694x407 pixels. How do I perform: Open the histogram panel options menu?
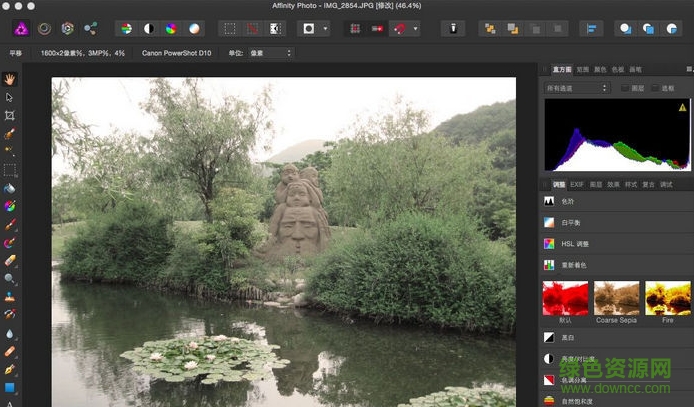point(689,69)
